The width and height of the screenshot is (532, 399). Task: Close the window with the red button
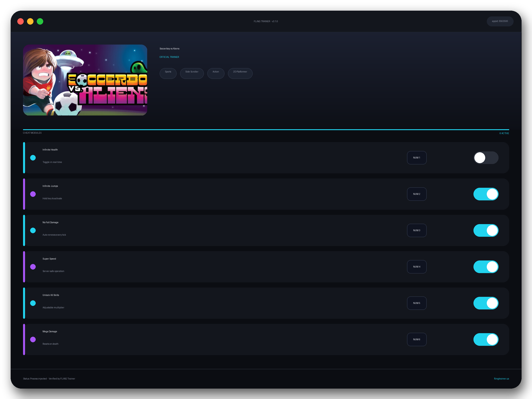tap(21, 22)
